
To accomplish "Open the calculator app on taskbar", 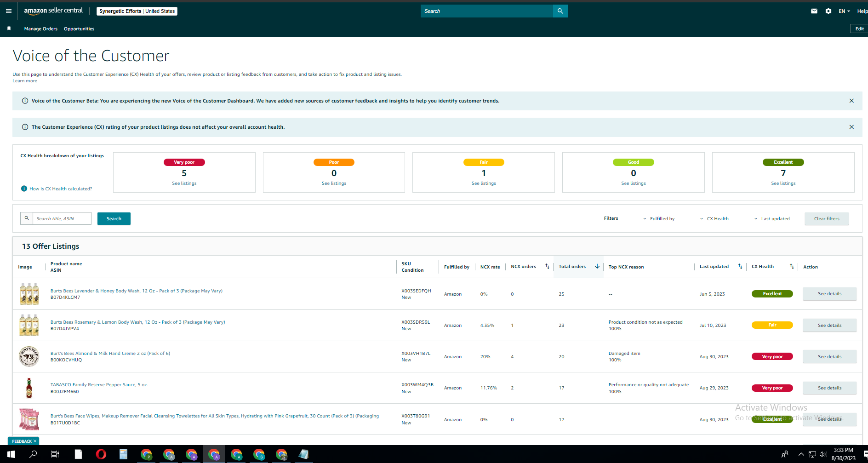I will 123,454.
